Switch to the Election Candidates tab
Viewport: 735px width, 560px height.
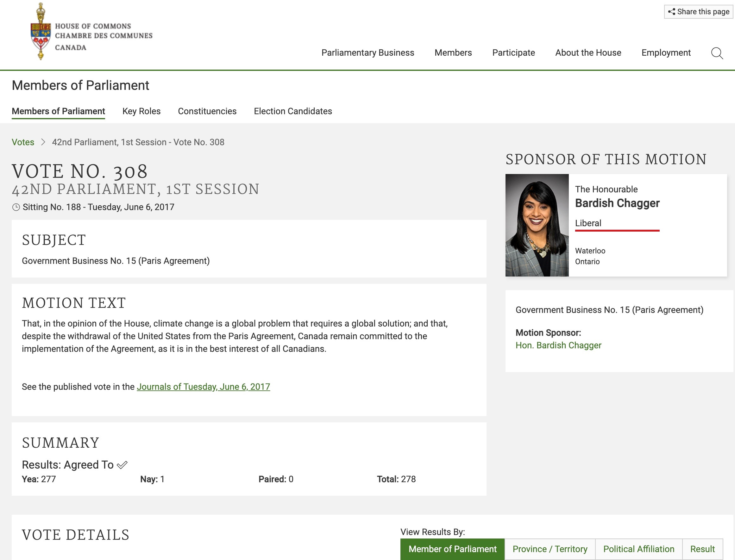pos(293,111)
